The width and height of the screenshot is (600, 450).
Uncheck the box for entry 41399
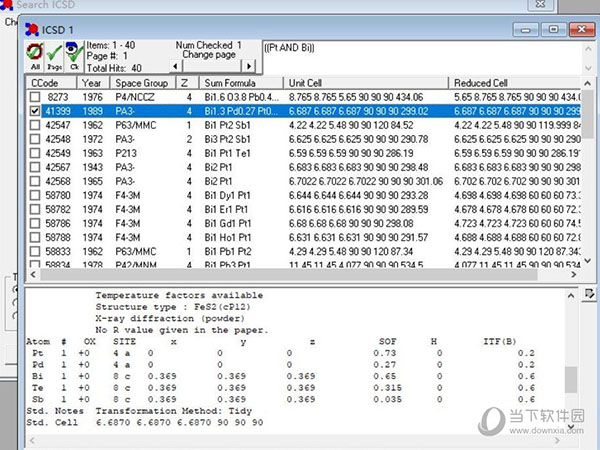click(35, 111)
